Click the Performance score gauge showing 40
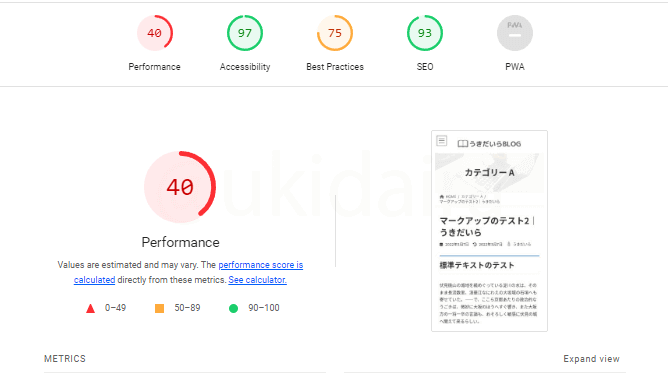668x376 pixels. [x=155, y=33]
